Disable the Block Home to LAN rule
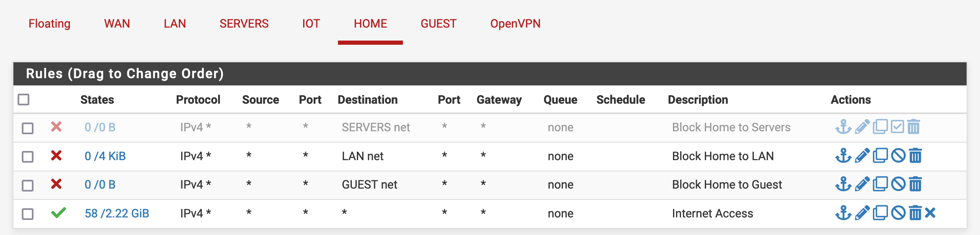The image size is (980, 235). tap(898, 156)
